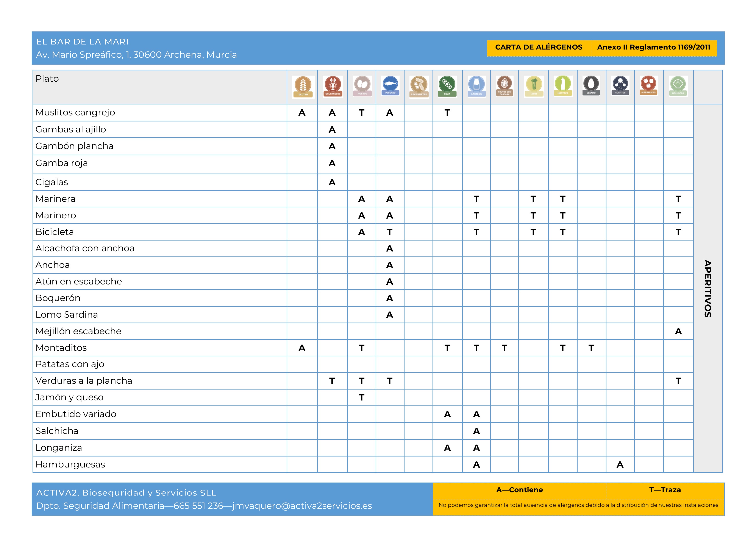Click the Lácteos allergen icon
The height and width of the screenshot is (534, 756).
[476, 87]
